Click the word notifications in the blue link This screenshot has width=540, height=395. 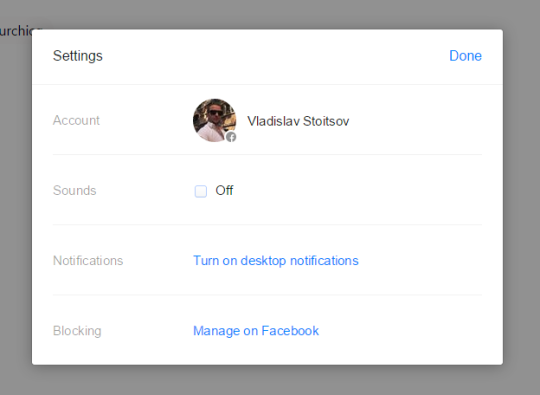click(324, 261)
